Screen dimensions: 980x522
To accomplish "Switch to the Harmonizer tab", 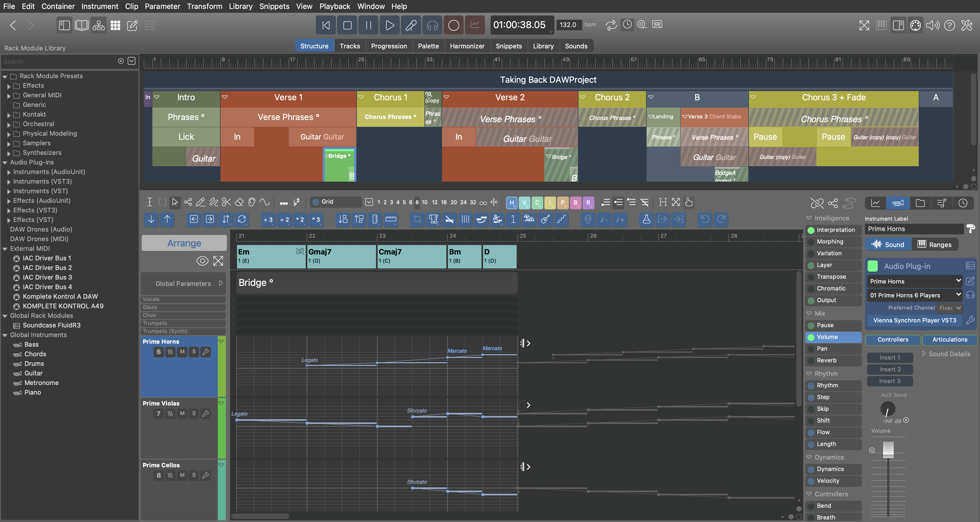I will (467, 46).
